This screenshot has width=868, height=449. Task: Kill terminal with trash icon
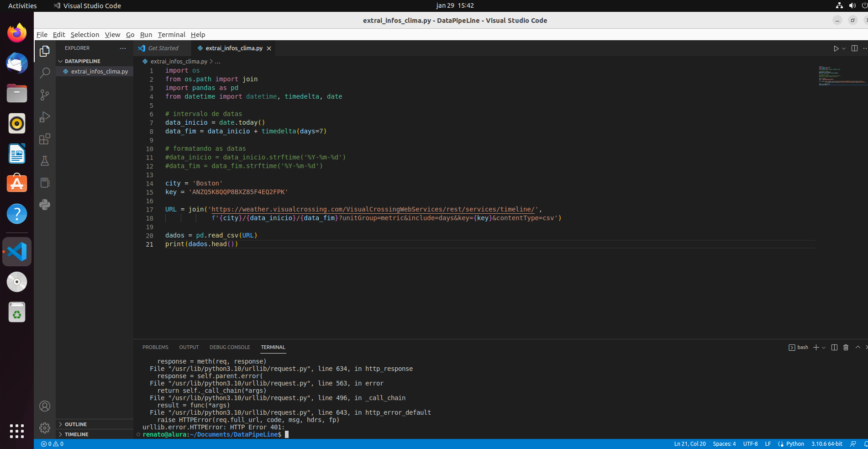pos(846,348)
